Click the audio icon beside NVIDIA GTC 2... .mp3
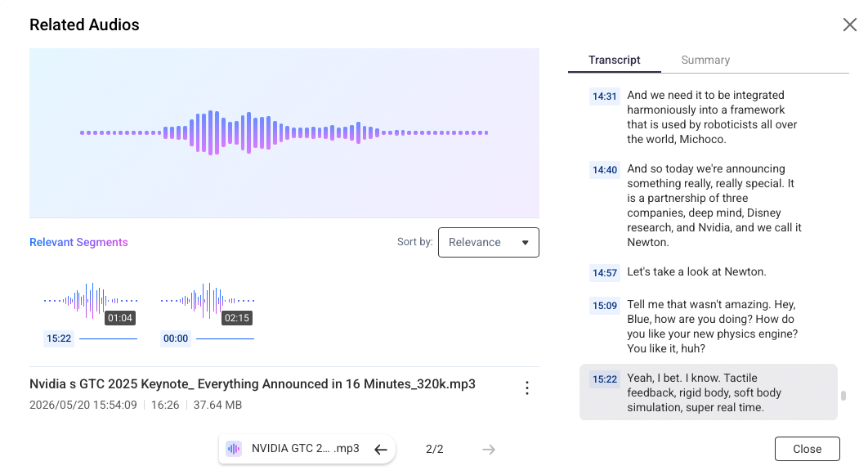 [x=234, y=449]
